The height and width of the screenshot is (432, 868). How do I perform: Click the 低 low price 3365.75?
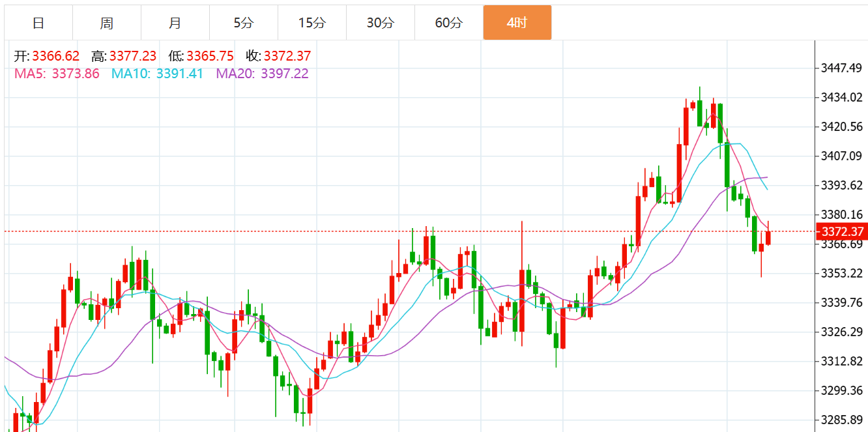coord(210,57)
